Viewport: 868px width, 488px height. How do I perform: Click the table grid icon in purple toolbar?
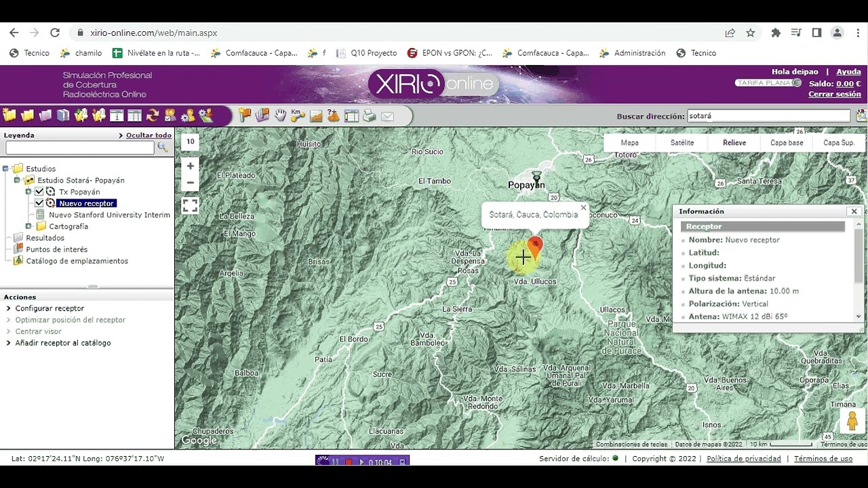[x=134, y=116]
